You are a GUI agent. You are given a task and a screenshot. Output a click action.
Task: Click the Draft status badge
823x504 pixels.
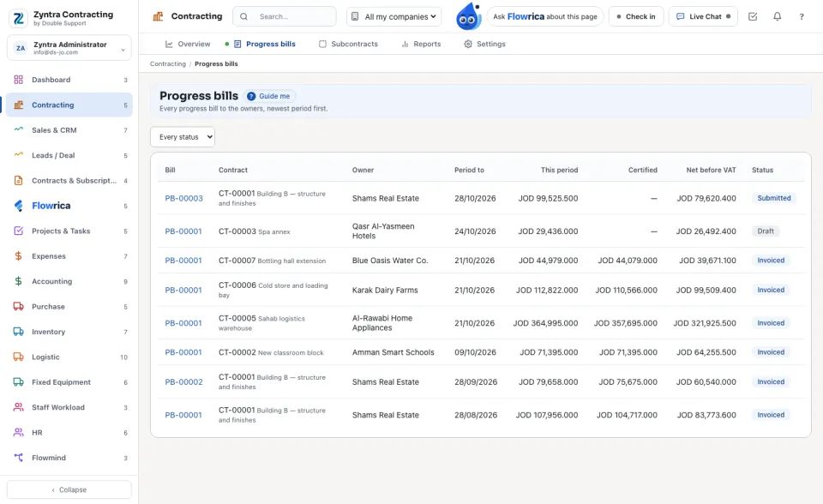(766, 231)
